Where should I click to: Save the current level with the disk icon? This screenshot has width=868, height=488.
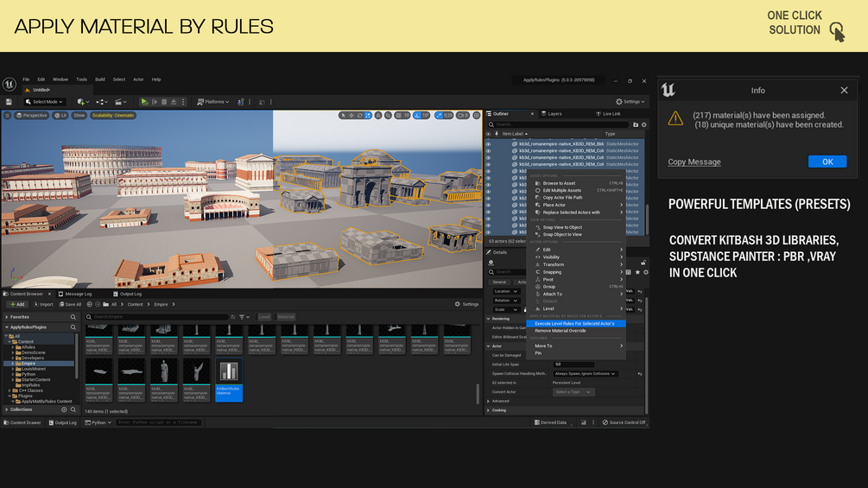[x=9, y=102]
